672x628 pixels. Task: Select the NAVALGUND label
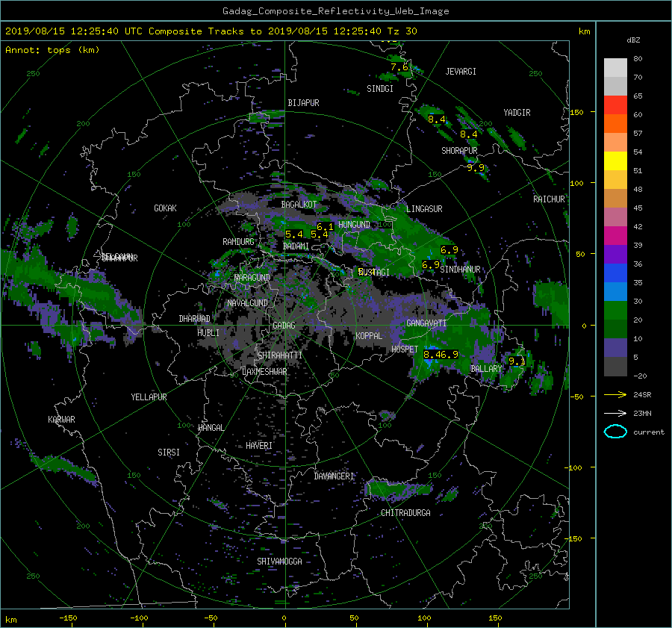tap(247, 303)
